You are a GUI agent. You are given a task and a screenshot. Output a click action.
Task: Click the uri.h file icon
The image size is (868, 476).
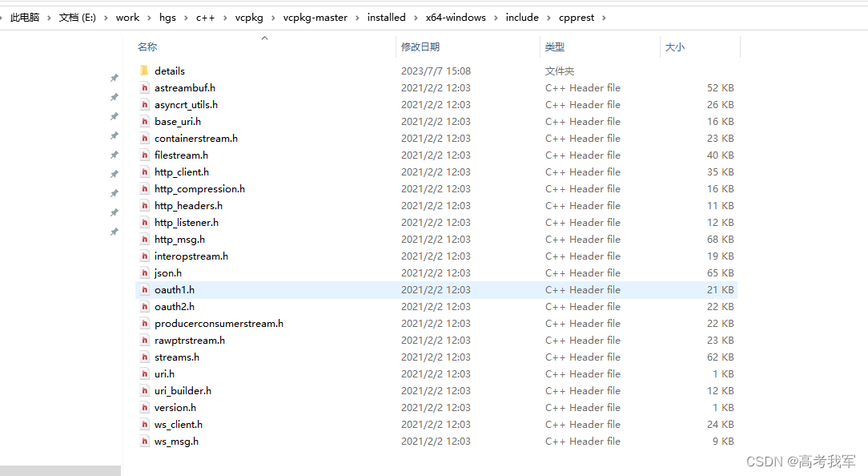point(144,373)
